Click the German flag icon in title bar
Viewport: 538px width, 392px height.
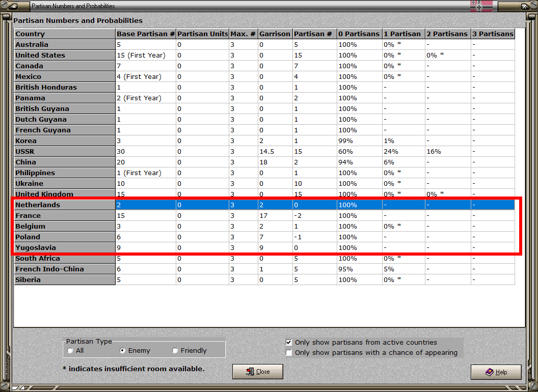481,6
